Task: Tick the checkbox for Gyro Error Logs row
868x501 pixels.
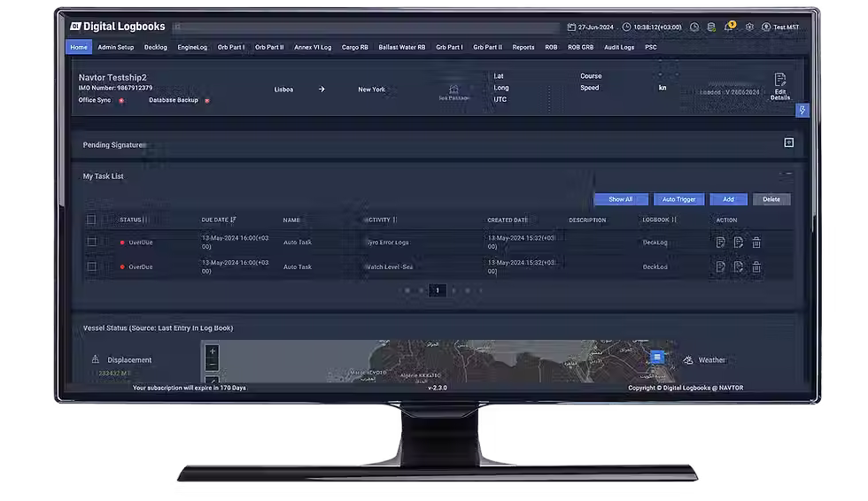Action: coord(91,243)
